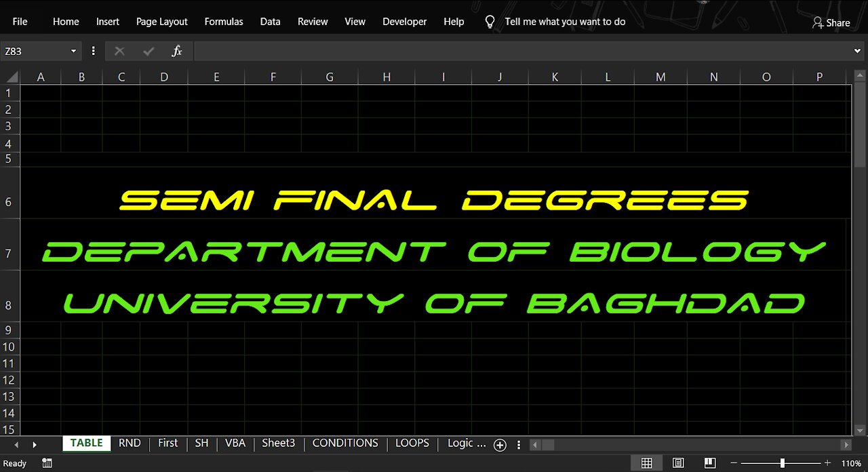Image resolution: width=868 pixels, height=472 pixels.
Task: Select column A header
Action: [41, 77]
